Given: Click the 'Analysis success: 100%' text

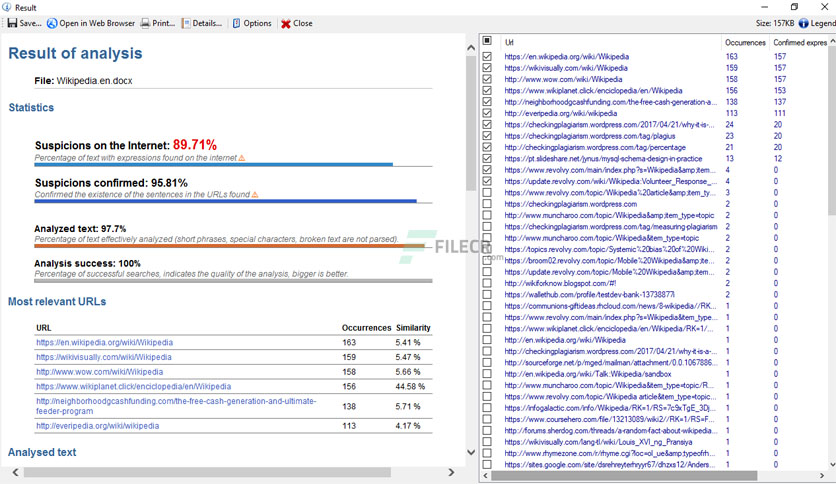Looking at the screenshot, I should (x=87, y=263).
